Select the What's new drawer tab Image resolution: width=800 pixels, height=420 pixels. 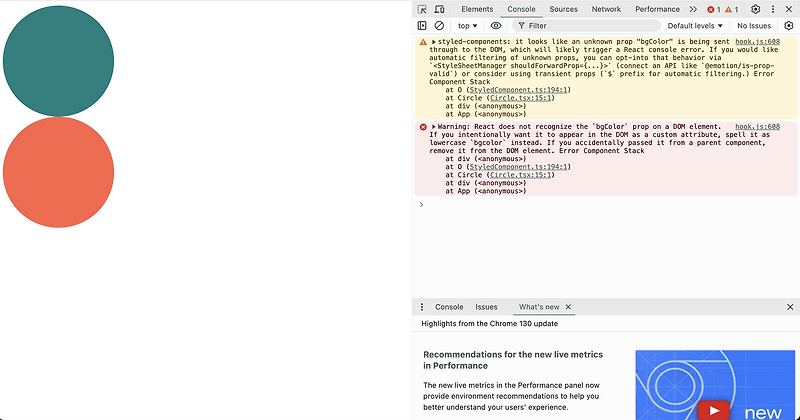[539, 307]
